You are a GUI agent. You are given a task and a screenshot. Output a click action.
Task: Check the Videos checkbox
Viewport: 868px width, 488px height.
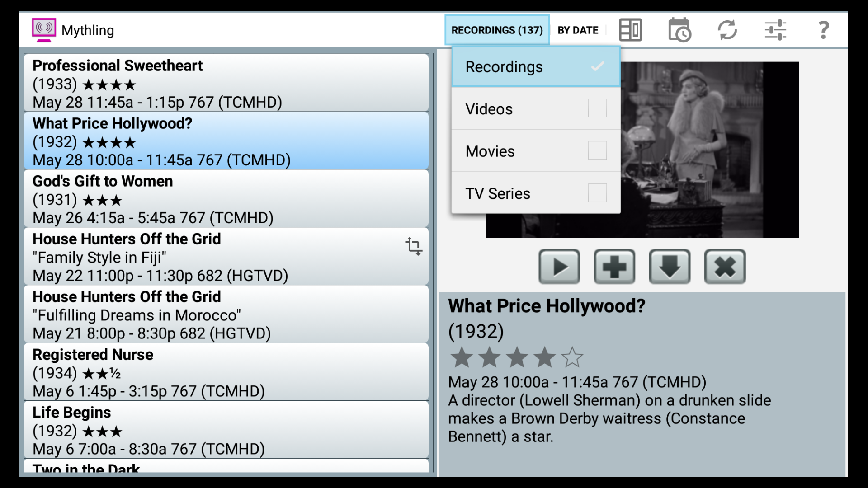pos(597,108)
